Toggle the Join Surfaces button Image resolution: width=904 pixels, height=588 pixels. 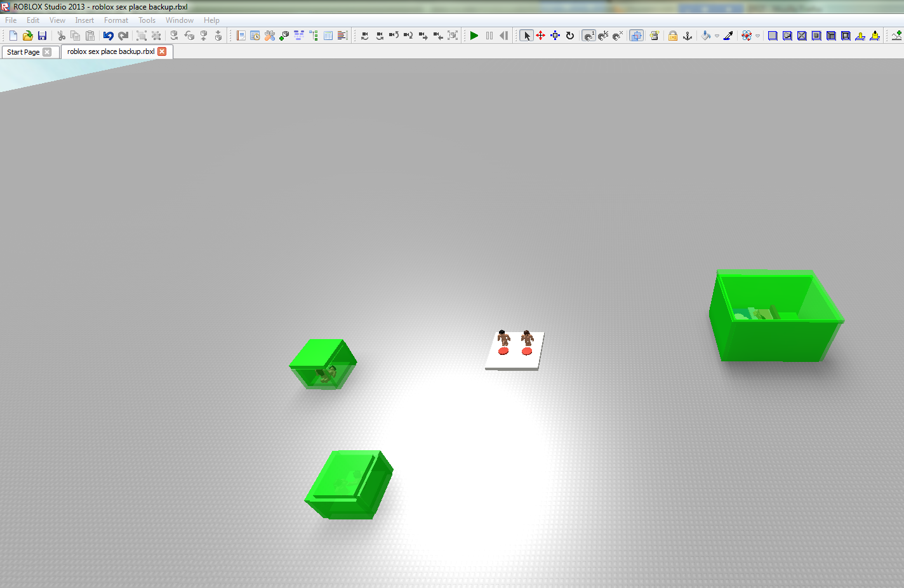click(x=636, y=36)
